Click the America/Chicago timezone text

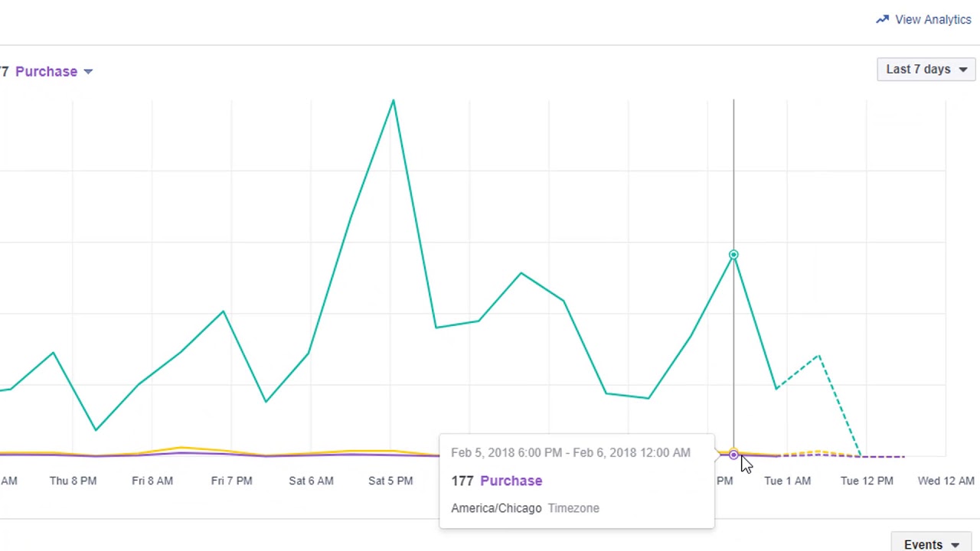click(x=496, y=508)
